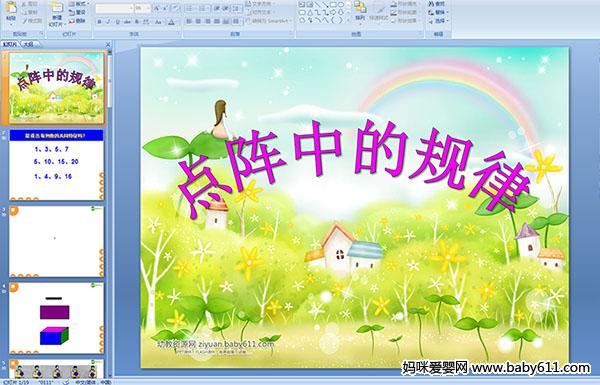Toggle Bold formatting
The image size is (600, 385).
(x=99, y=22)
